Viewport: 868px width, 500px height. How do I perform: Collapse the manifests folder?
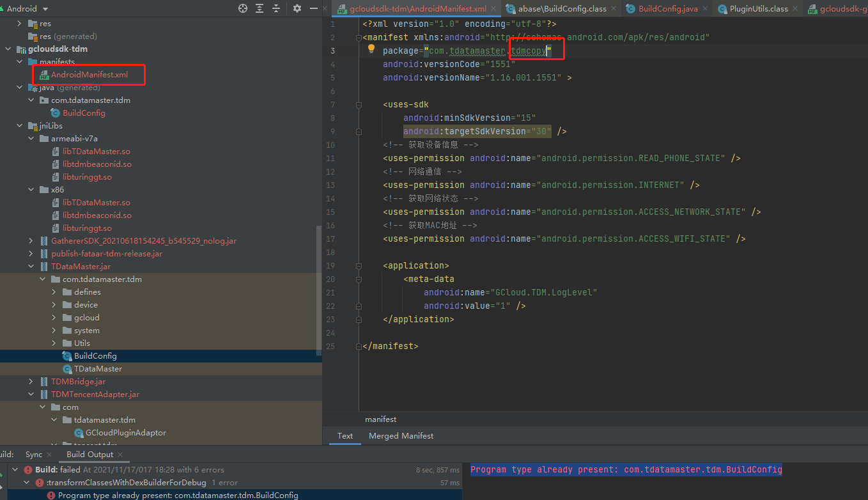[19, 62]
